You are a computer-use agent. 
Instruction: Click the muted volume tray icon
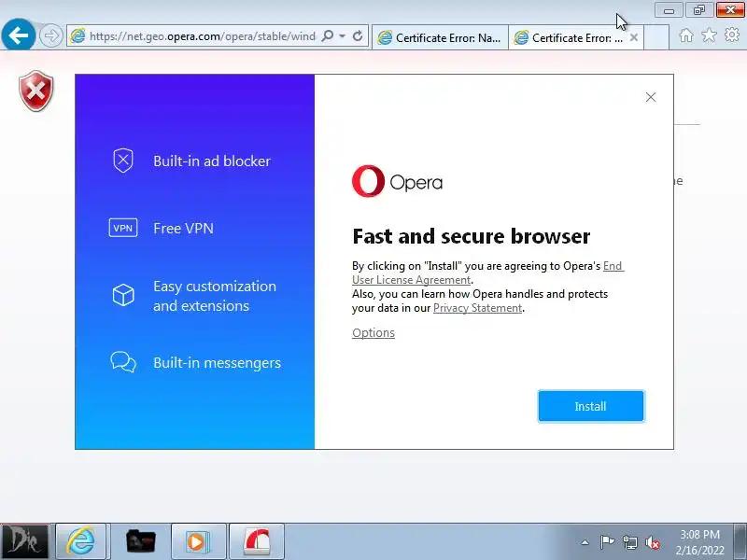coord(652,542)
